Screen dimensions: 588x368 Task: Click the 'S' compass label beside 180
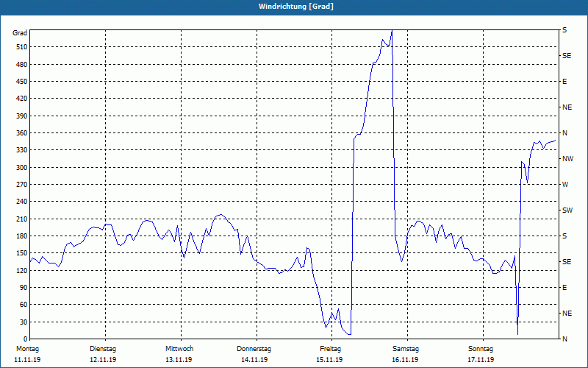[x=564, y=236]
